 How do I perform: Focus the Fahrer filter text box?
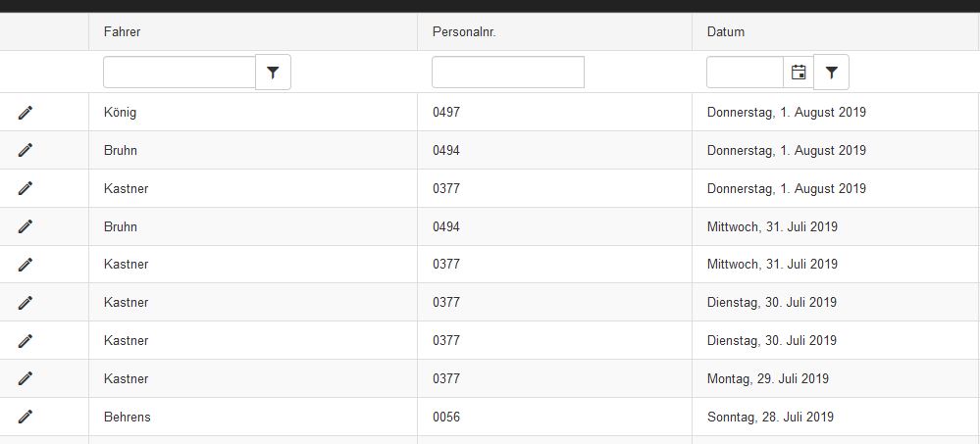click(180, 73)
